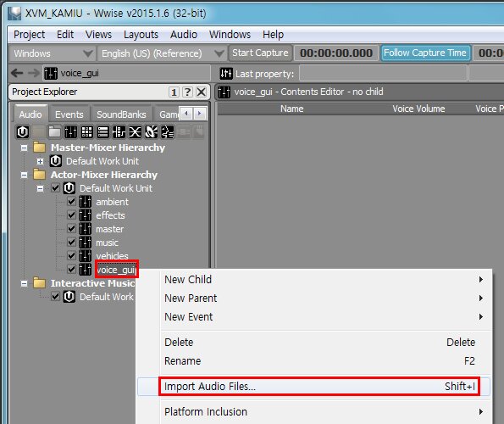This screenshot has height=424, width=504.
Task: Close the Project Explorer panel
Action: tap(202, 92)
